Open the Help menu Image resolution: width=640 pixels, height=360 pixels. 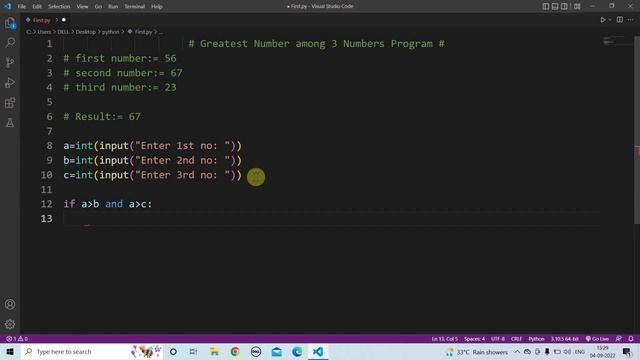click(157, 6)
